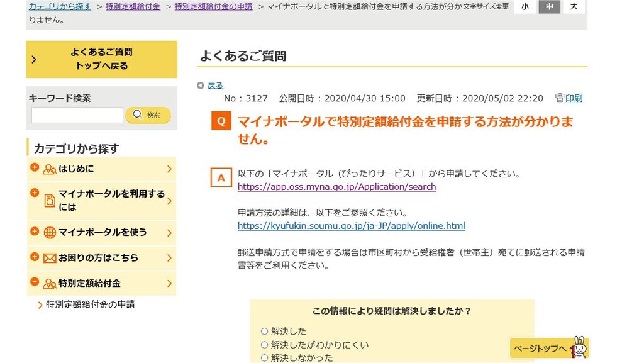The image size is (644, 363).
Task: Expand plus icon beside マイナポータルを利用するには
Action: tap(35, 193)
